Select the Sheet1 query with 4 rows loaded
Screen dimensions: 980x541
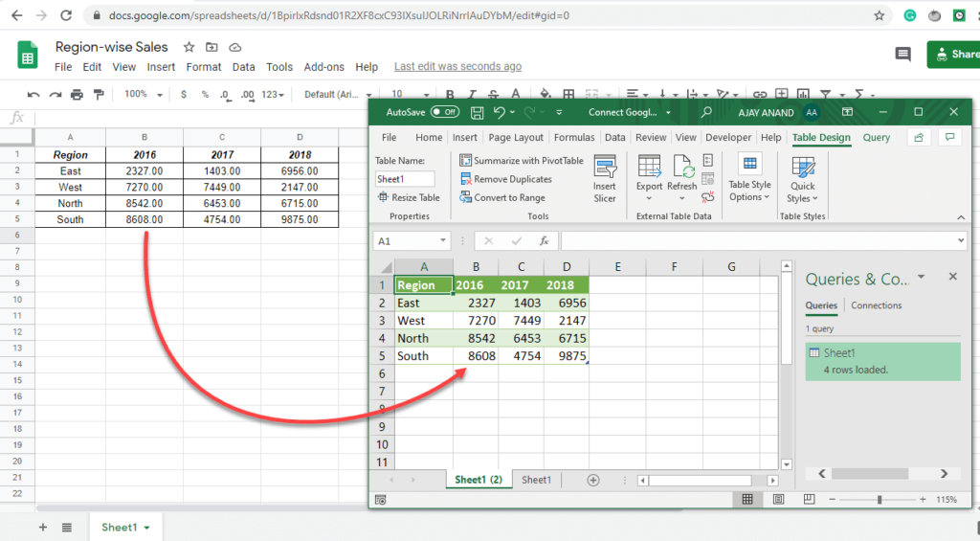882,362
